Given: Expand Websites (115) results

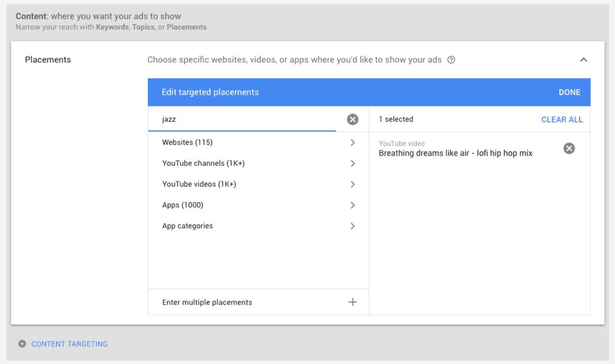Looking at the screenshot, I should click(353, 142).
